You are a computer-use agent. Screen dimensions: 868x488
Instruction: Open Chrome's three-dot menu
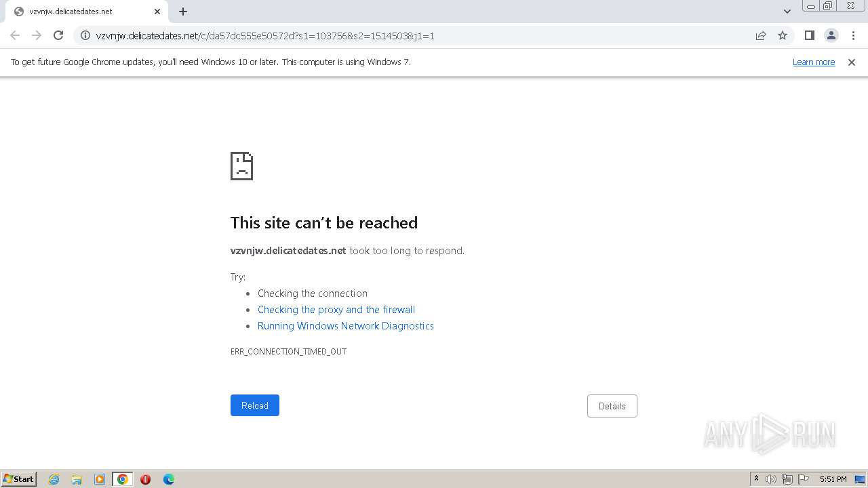853,35
